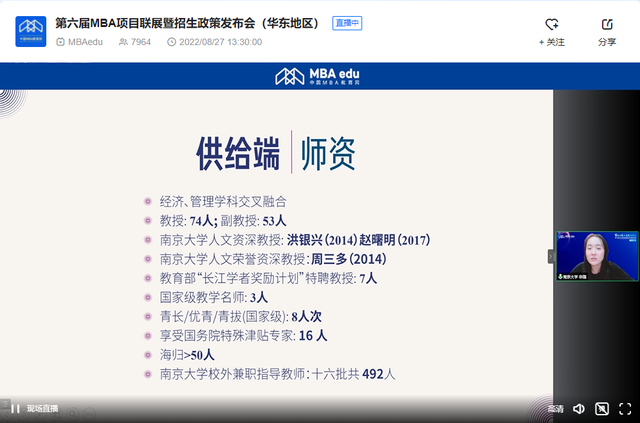Click the 7964 viewer count
640x423 pixels.
coord(141,42)
